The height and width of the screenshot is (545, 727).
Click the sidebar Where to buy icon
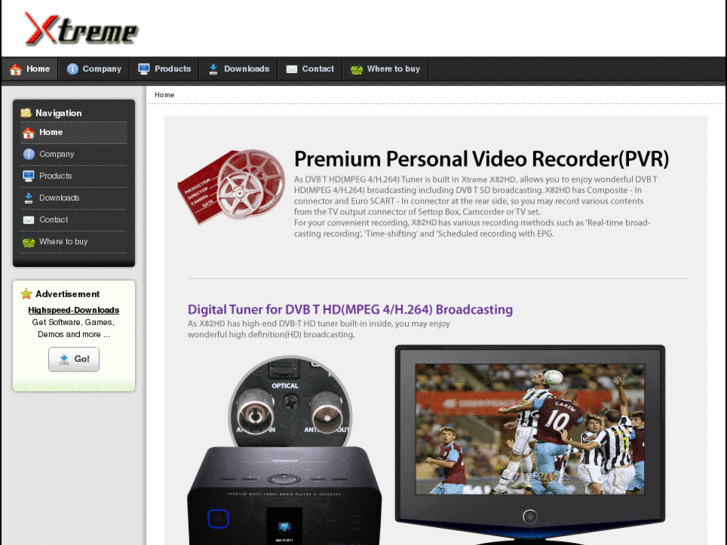(28, 242)
